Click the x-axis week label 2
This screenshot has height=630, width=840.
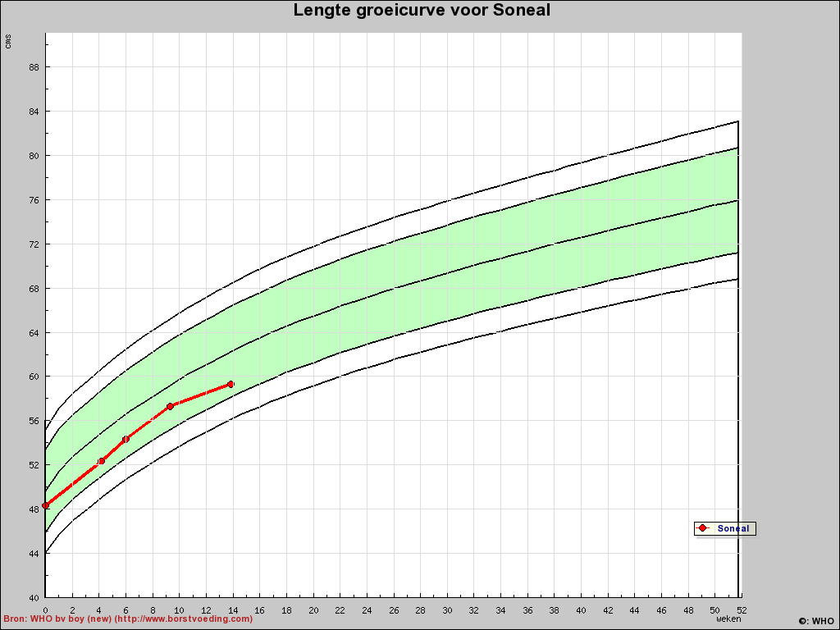tap(72, 610)
